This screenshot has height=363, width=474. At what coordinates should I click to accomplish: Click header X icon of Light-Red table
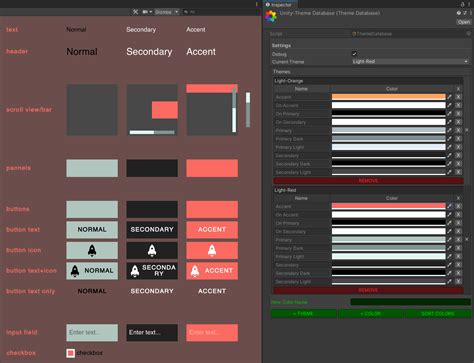459,198
